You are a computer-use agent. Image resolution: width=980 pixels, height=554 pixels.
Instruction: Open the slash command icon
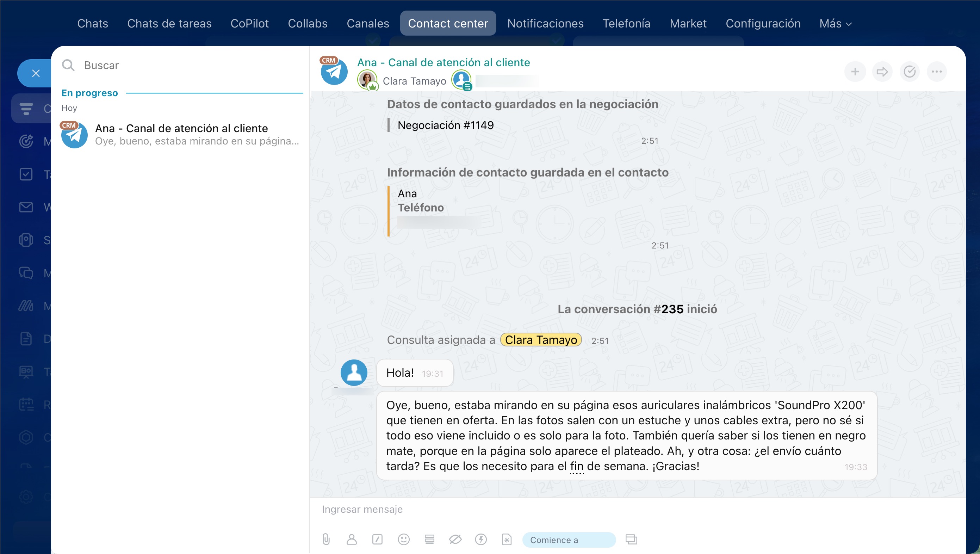tap(377, 539)
